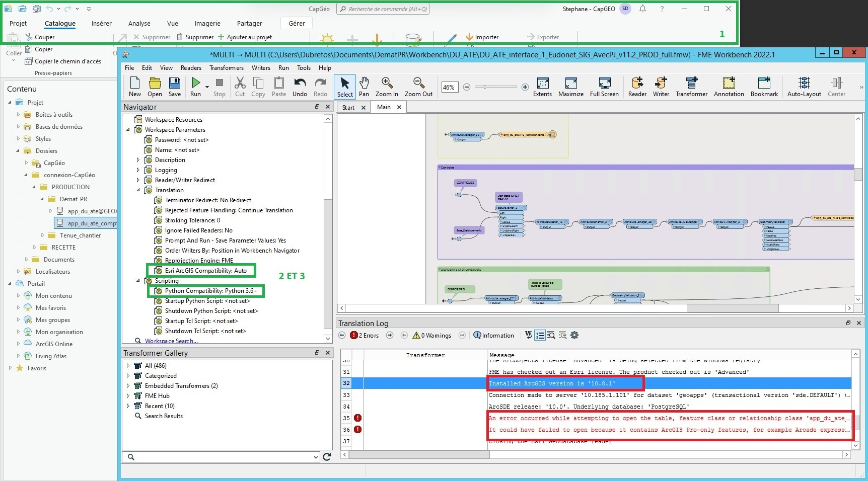Activate the Select arrow tool

[345, 87]
